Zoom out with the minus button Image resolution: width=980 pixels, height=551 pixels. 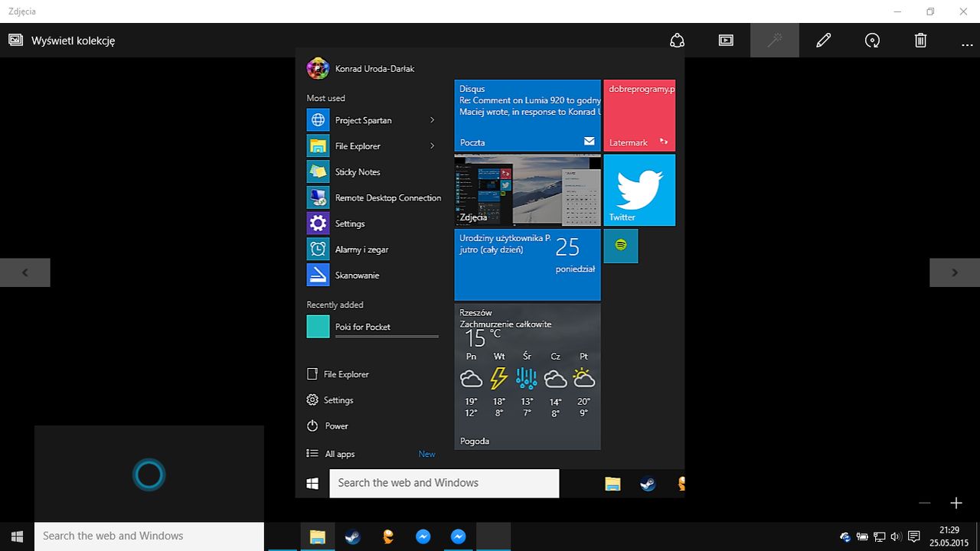925,503
